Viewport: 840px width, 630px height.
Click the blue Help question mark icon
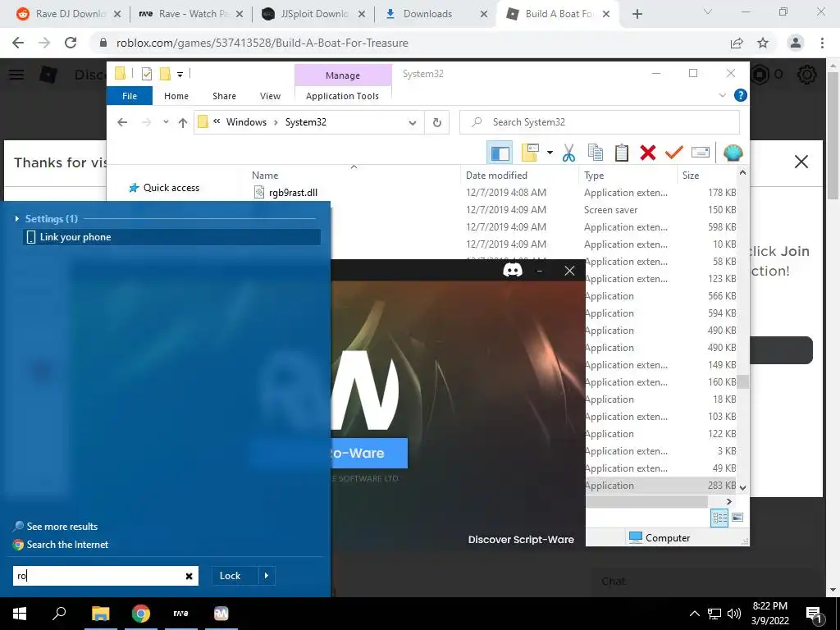[741, 95]
